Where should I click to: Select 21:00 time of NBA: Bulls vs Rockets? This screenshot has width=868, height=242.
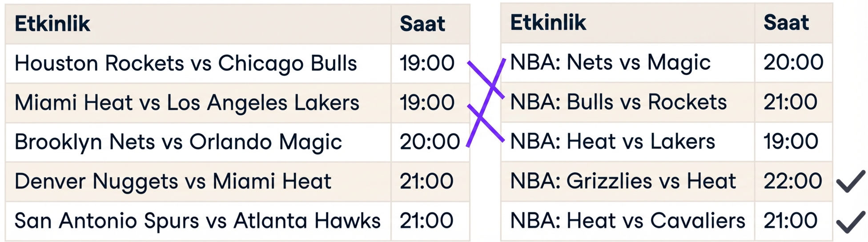[790, 102]
